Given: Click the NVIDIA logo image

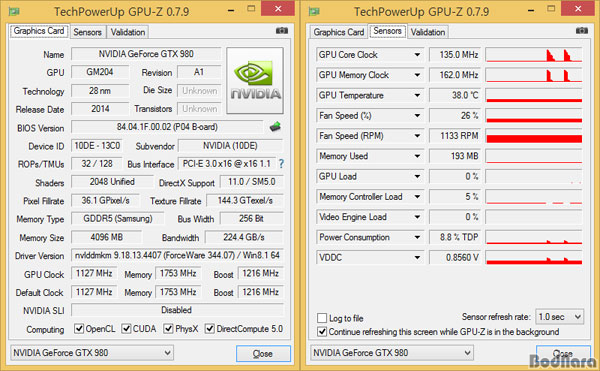Looking at the screenshot, I should tap(255, 81).
